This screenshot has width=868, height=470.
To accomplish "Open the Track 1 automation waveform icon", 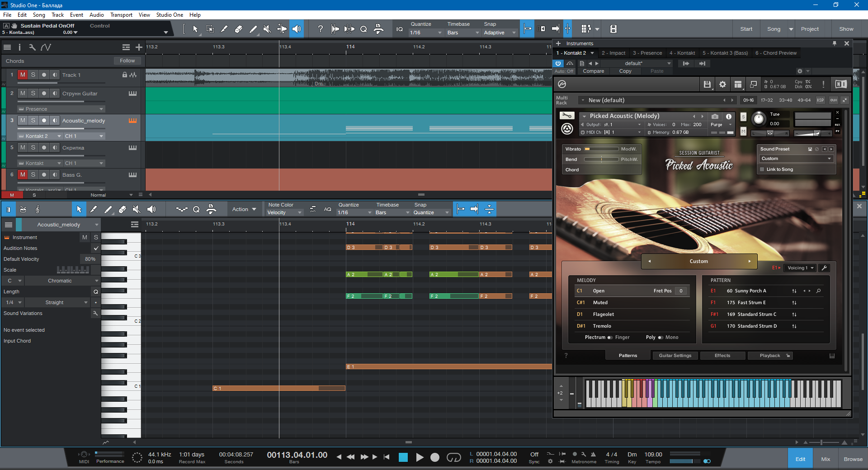I will click(133, 75).
